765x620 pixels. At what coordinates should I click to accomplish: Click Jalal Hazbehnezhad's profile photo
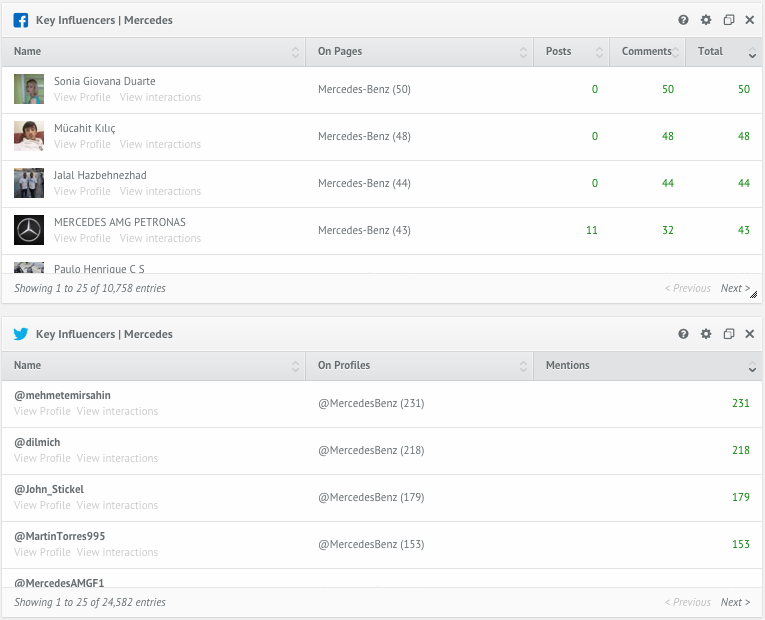click(x=29, y=183)
